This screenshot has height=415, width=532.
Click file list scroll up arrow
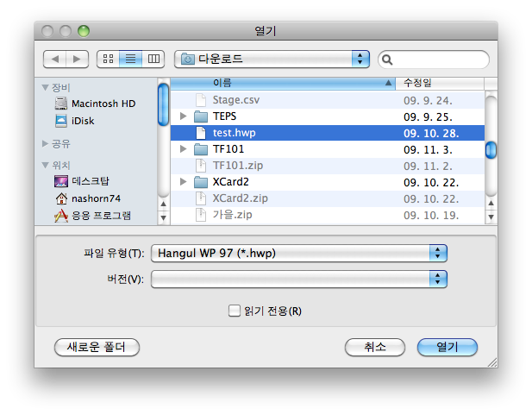click(491, 204)
